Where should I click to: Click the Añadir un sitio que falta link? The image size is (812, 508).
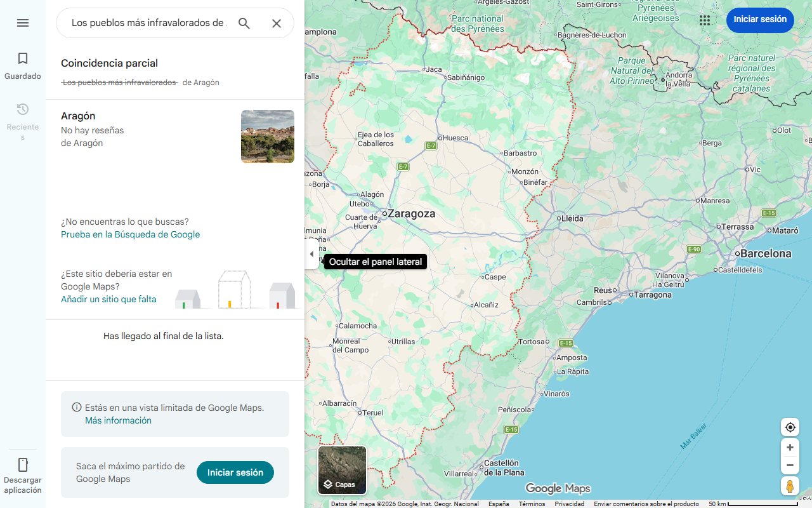point(108,298)
